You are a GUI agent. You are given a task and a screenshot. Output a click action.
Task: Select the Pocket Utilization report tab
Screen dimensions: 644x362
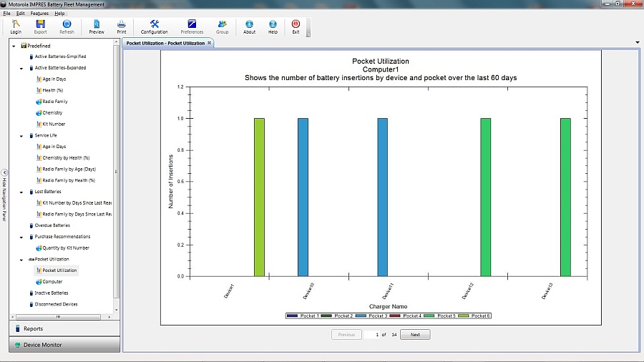coord(165,43)
